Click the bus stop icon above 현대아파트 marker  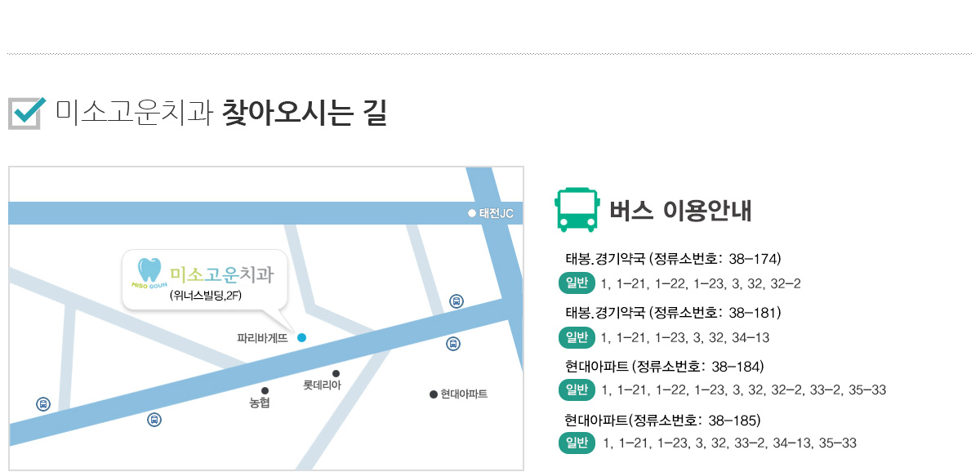(453, 344)
